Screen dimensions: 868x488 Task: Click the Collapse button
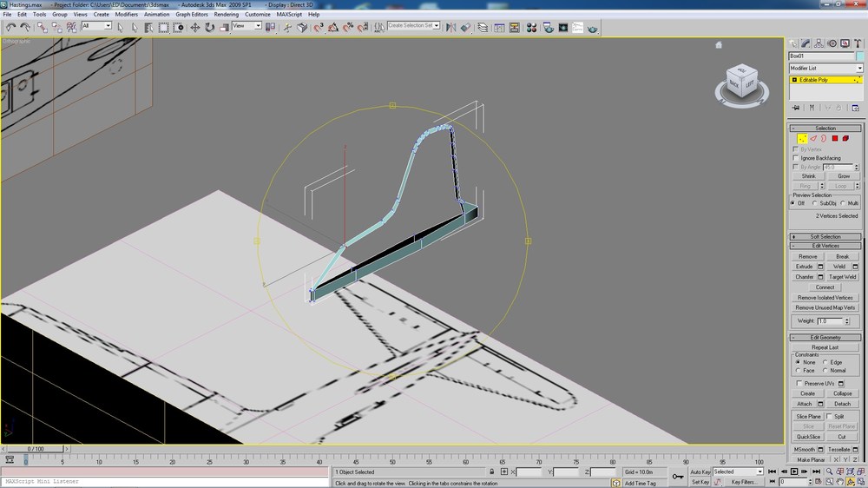843,393
